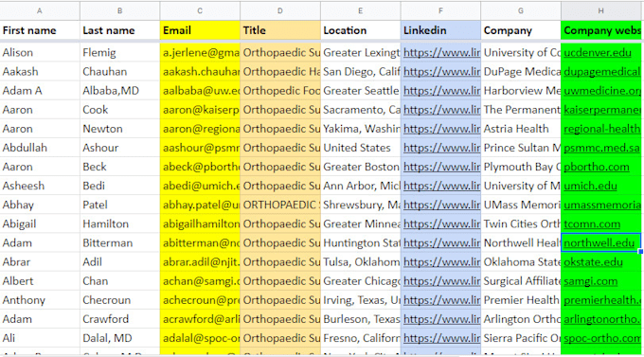The height and width of the screenshot is (357, 644).
Task: Select last name cell 'Bitterman'
Action: (x=120, y=242)
